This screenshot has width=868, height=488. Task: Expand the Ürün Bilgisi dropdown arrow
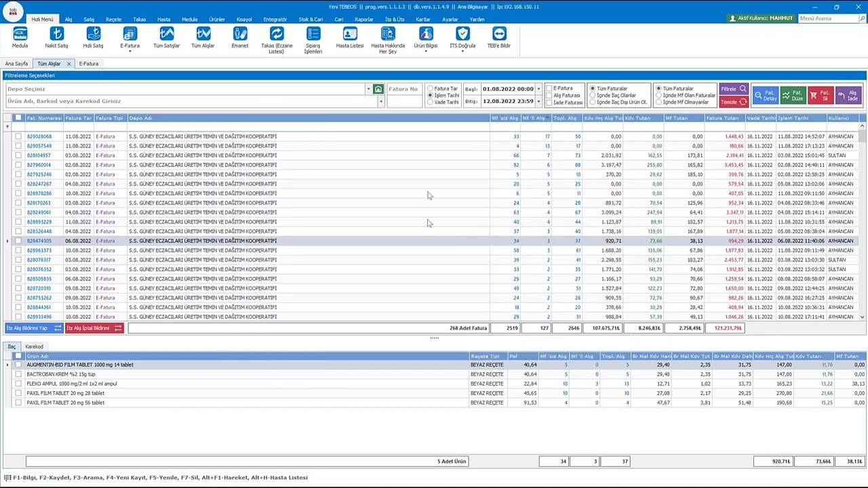426,52
